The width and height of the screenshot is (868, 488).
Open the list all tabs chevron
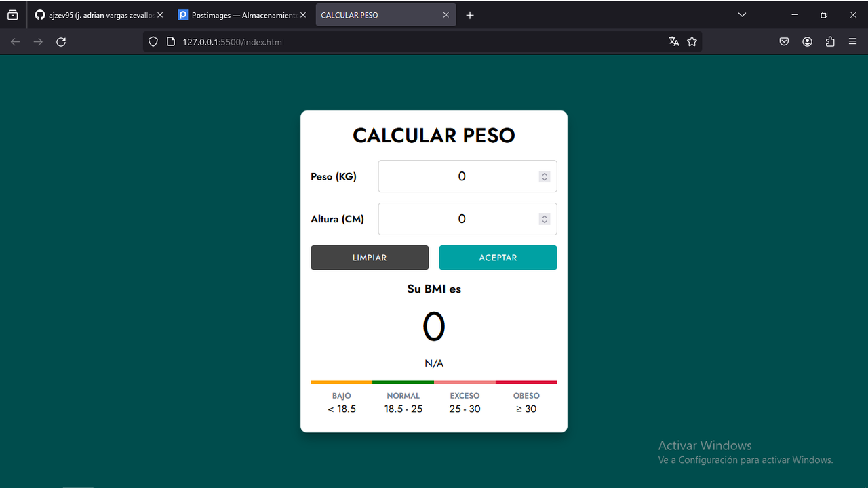tap(742, 14)
